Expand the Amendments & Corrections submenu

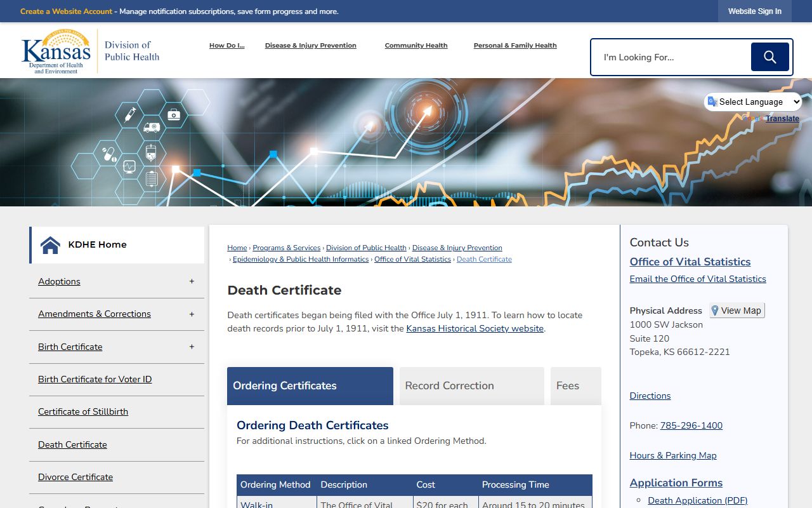[x=192, y=314]
